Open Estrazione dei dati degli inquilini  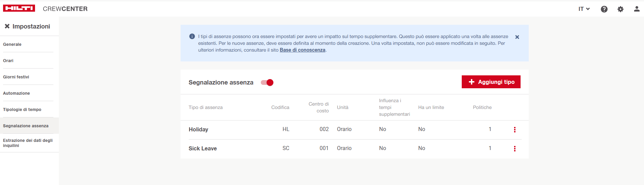(x=28, y=143)
